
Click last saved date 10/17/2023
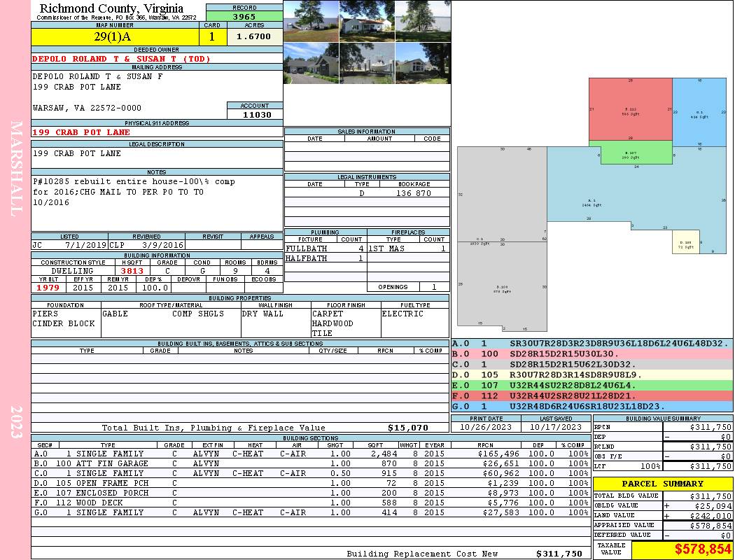click(556, 427)
